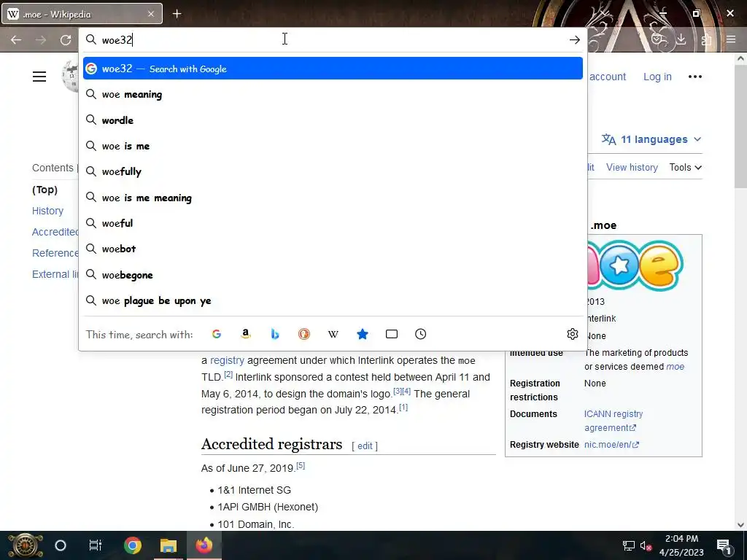The image size is (747, 560).
Task: Click the .moe logo image
Action: pyautogui.click(x=635, y=265)
